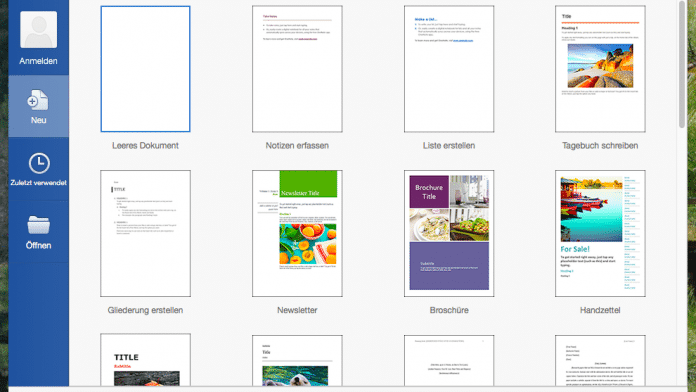
Task: Click the Gliederung erstellen caption
Action: pos(145,310)
